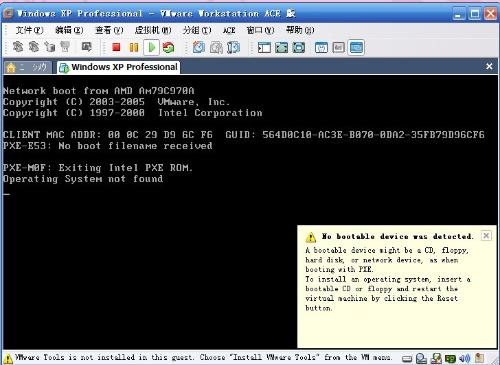This screenshot has height=365, width=500.
Task: Open the ACE menu
Action: click(x=229, y=30)
